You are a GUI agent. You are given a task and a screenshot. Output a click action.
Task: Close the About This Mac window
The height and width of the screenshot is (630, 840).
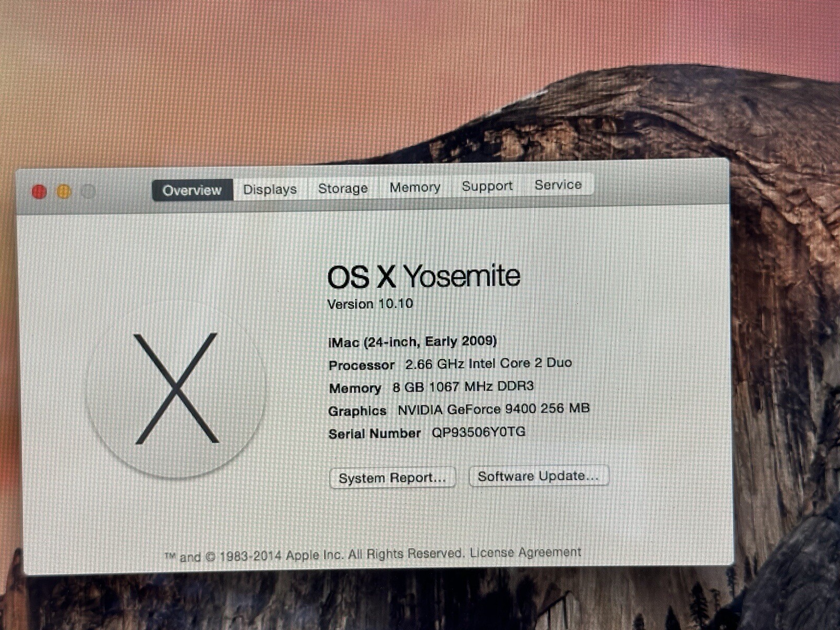[x=39, y=192]
